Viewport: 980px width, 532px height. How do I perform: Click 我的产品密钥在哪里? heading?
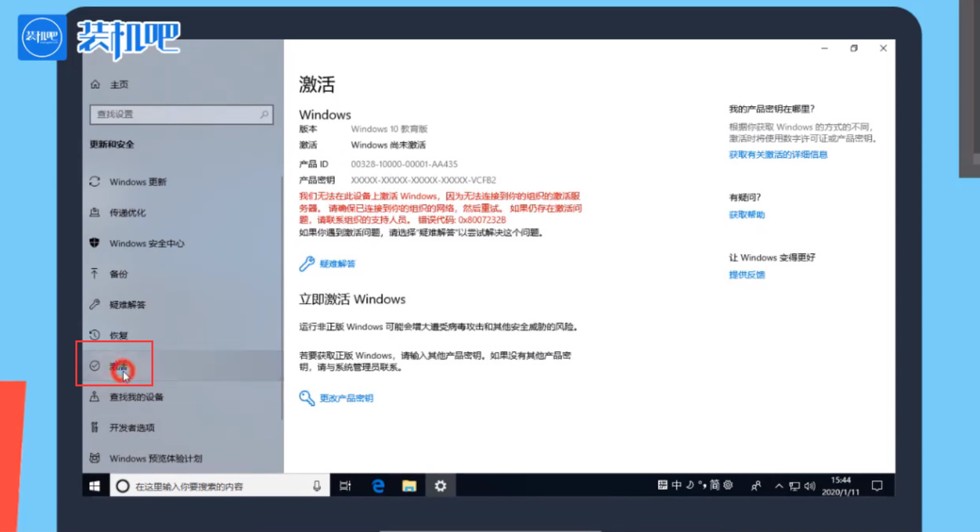coord(772,109)
